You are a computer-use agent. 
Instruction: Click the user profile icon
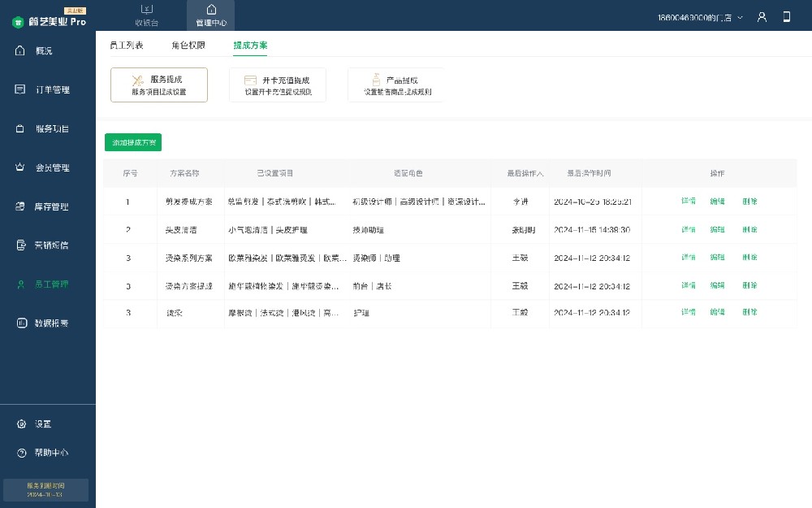pos(762,17)
